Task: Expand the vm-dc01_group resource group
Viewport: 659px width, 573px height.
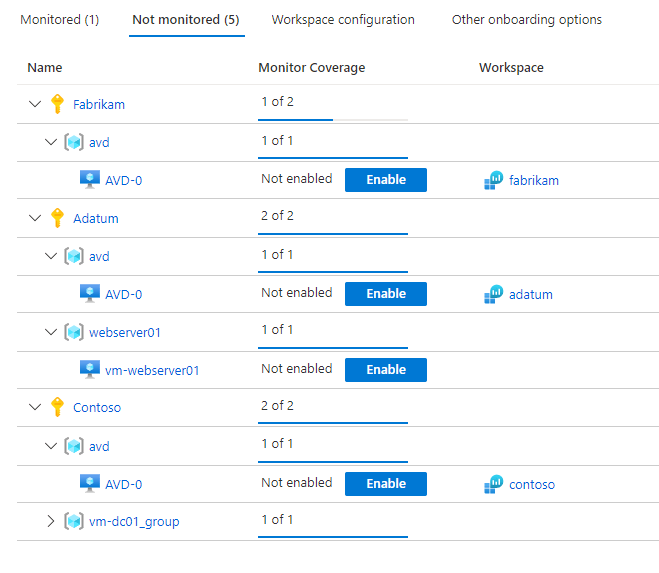Action: [x=52, y=521]
